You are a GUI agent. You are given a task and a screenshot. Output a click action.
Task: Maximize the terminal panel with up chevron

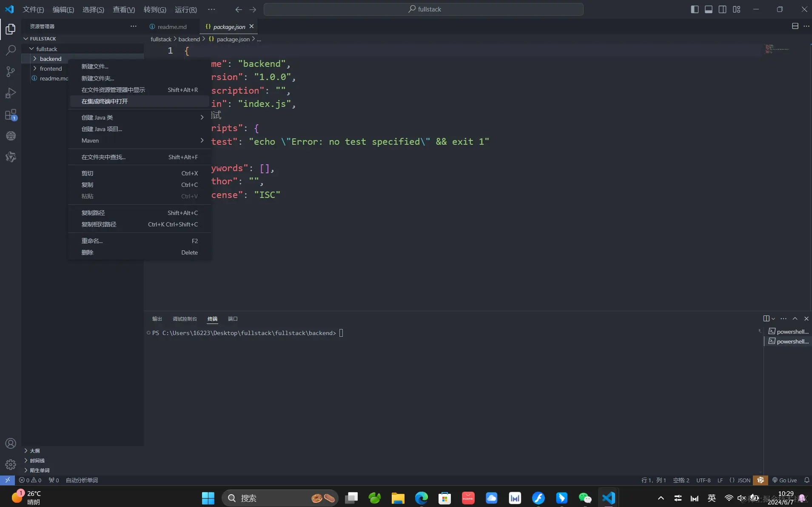coord(795,318)
